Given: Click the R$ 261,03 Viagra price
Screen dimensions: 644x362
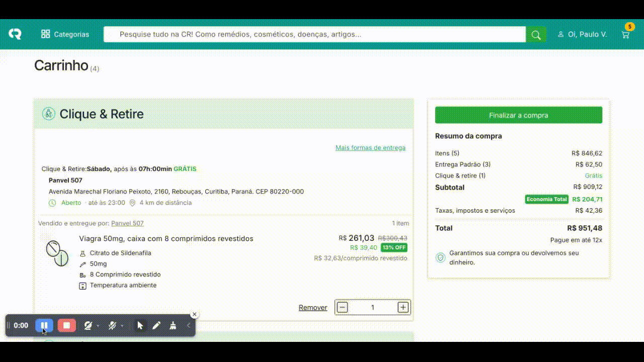Looking at the screenshot, I should [x=357, y=238].
